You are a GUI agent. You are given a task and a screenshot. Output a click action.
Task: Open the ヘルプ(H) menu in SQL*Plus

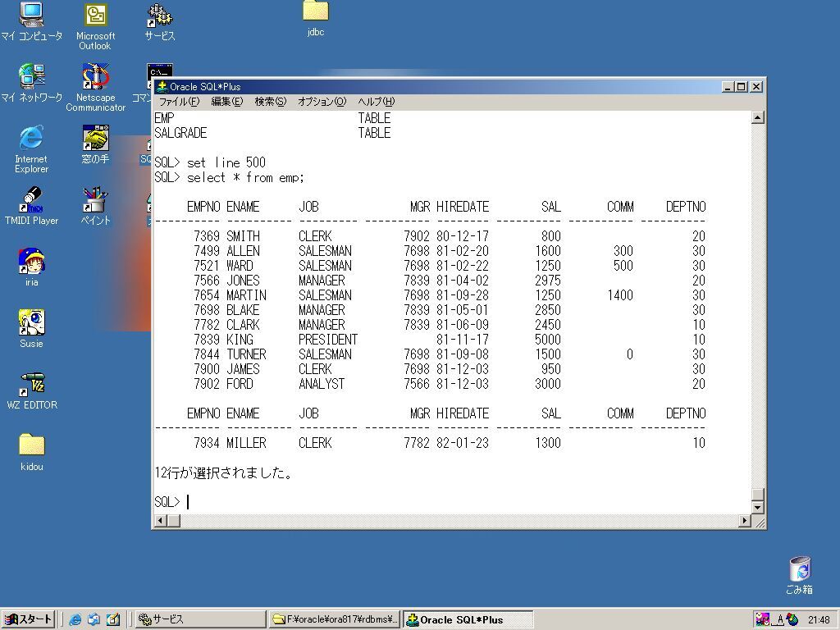[x=376, y=102]
